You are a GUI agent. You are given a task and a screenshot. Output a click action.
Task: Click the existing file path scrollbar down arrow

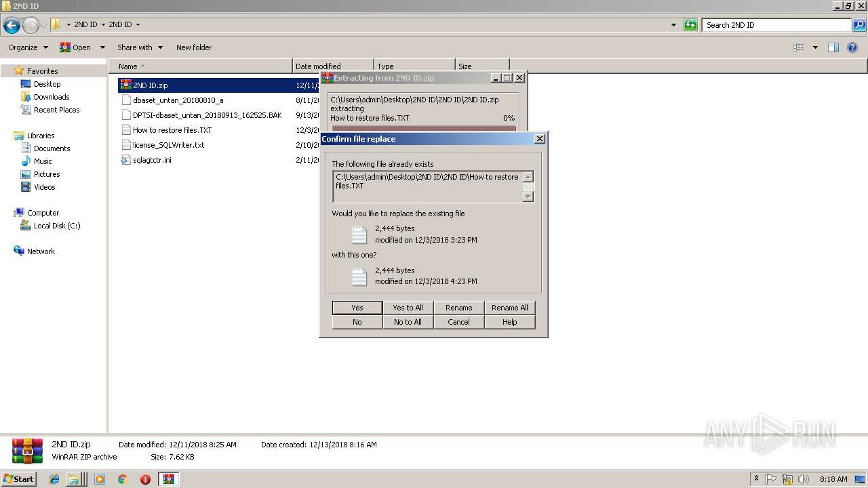[x=528, y=197]
